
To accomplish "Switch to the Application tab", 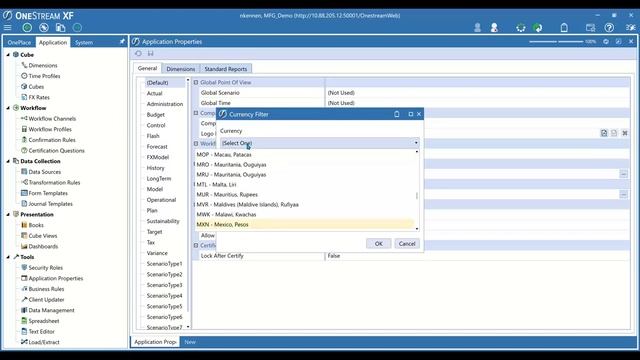I will (53, 42).
